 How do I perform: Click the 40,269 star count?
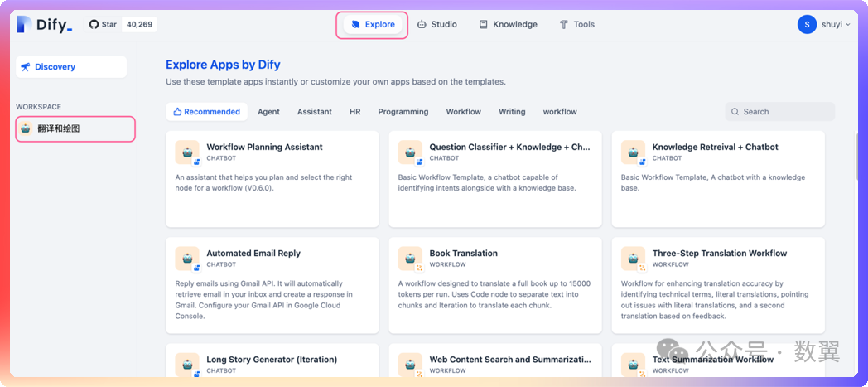pos(139,24)
